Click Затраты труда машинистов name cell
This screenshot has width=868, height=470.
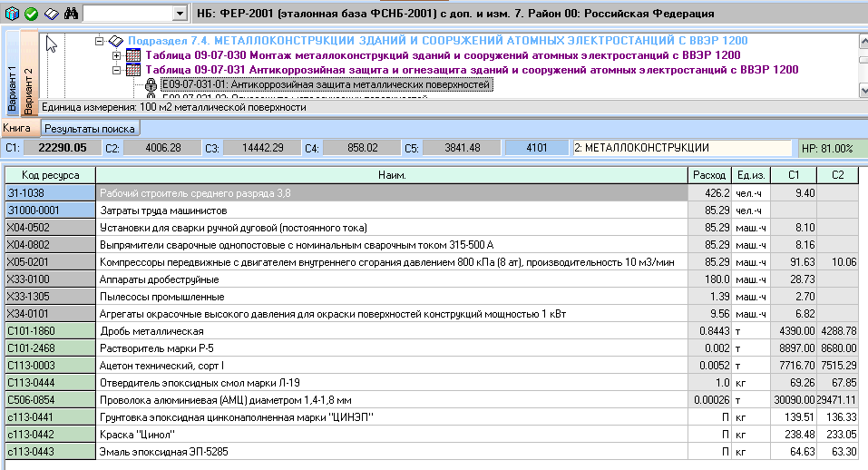click(x=392, y=211)
